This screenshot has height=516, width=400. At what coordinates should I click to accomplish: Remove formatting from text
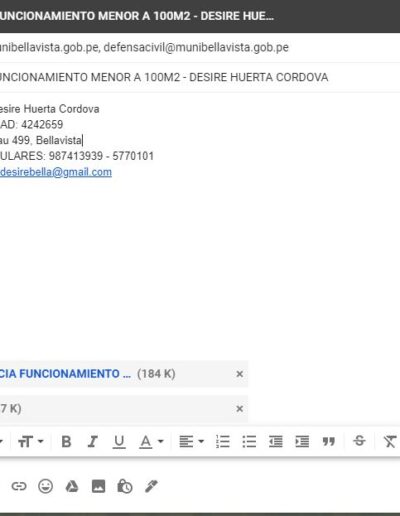(x=389, y=442)
